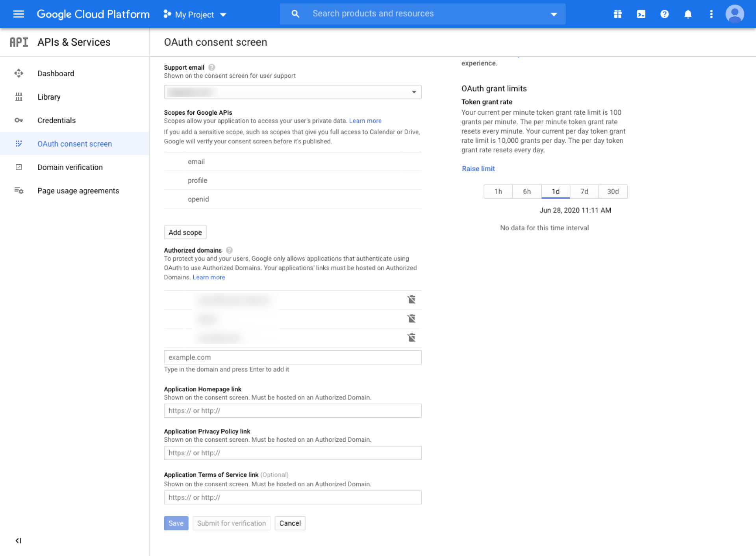Focus the Application Privacy Policy link field
Image resolution: width=756 pixels, height=556 pixels.
tap(293, 453)
